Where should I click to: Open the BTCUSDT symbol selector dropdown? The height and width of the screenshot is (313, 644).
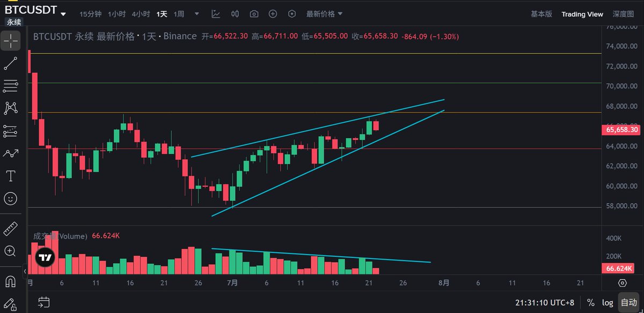point(35,11)
